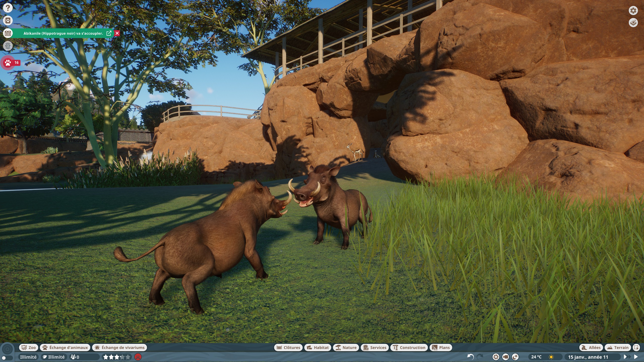
Task: Open the Abikanile mating notification link icon
Action: [109, 33]
